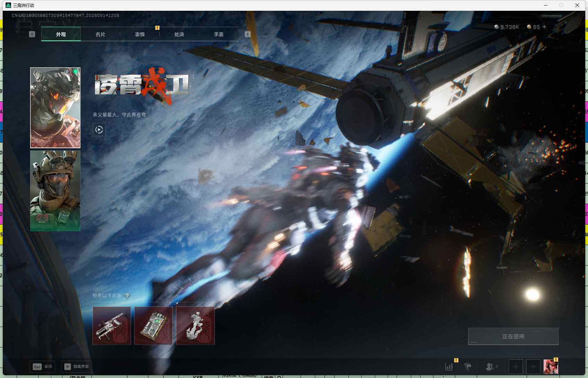Open the player avatar profile
The height and width of the screenshot is (378, 588).
[x=551, y=367]
